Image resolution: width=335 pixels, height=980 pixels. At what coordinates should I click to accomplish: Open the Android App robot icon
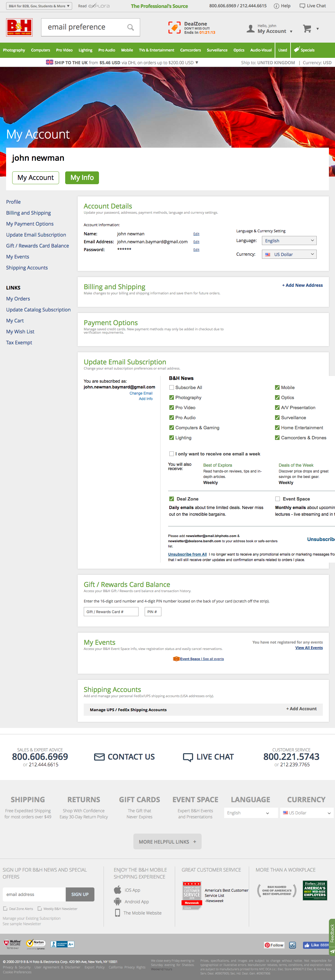(118, 901)
